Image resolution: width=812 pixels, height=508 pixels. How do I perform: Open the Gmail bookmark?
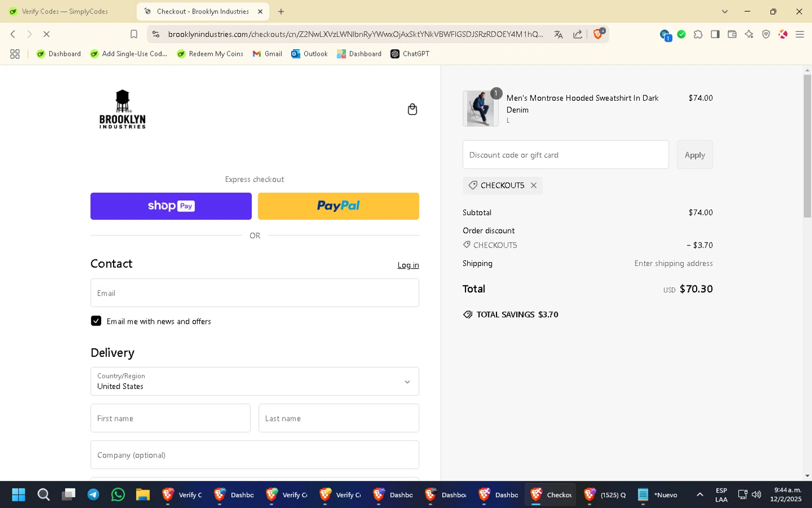(x=267, y=54)
